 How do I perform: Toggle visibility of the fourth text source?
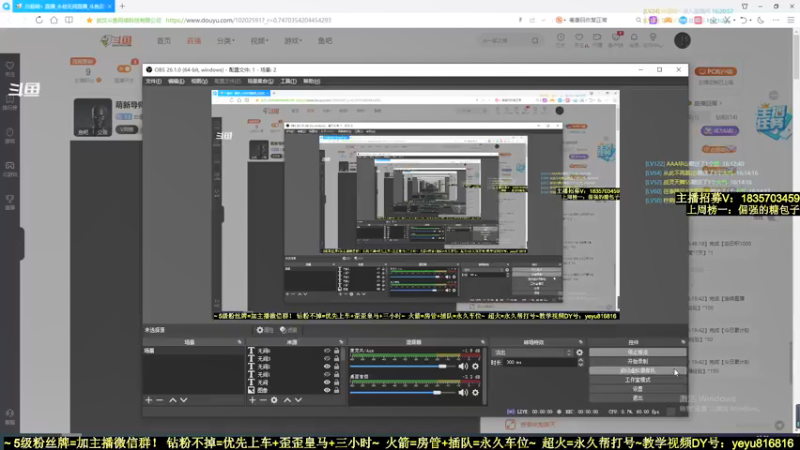pyautogui.click(x=327, y=374)
